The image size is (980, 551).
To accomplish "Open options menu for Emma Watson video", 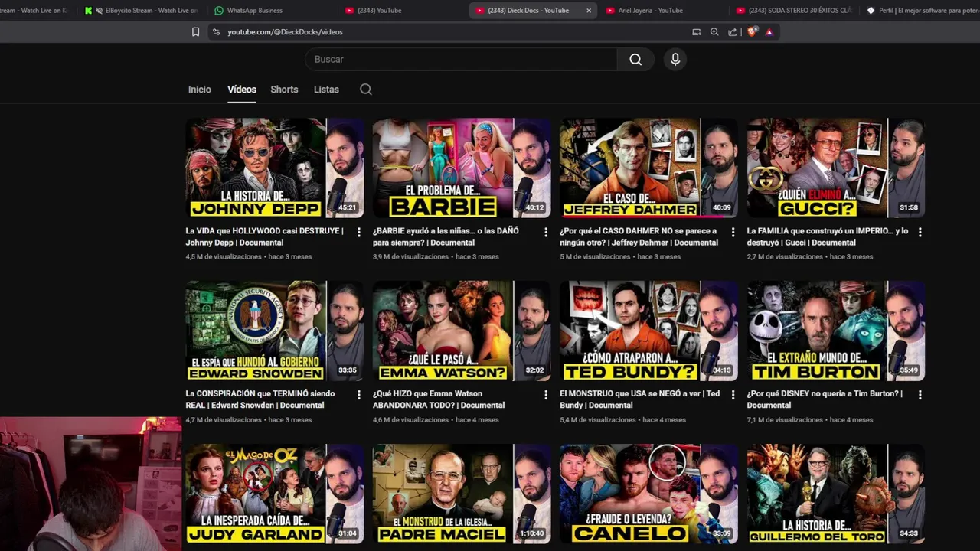I will pyautogui.click(x=546, y=395).
